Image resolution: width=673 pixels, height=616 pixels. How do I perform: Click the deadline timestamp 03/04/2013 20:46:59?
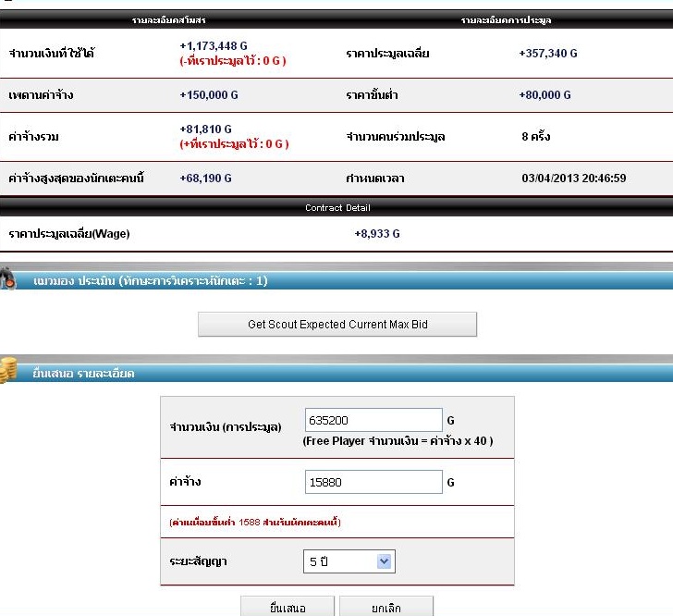click(574, 178)
